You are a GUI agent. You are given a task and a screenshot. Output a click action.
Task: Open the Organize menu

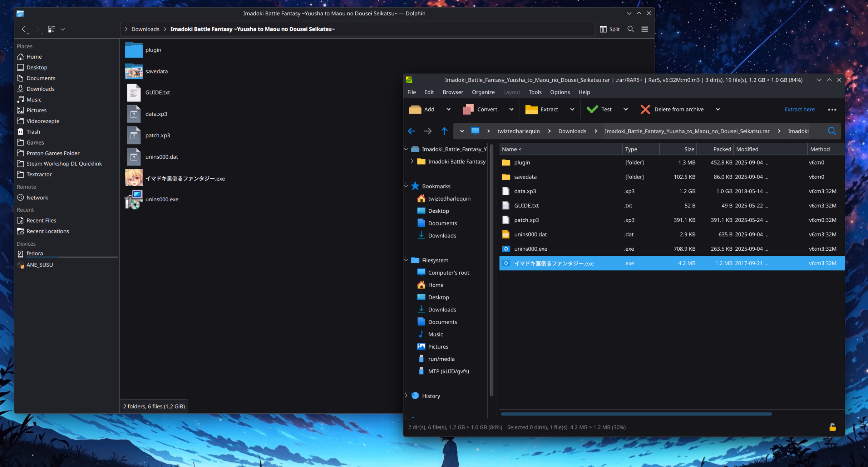pyautogui.click(x=483, y=92)
